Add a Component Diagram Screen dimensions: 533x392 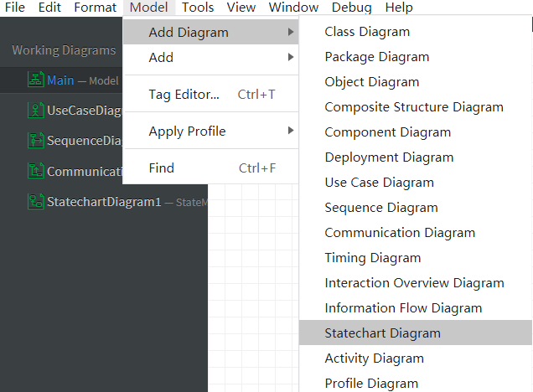[x=416, y=132]
